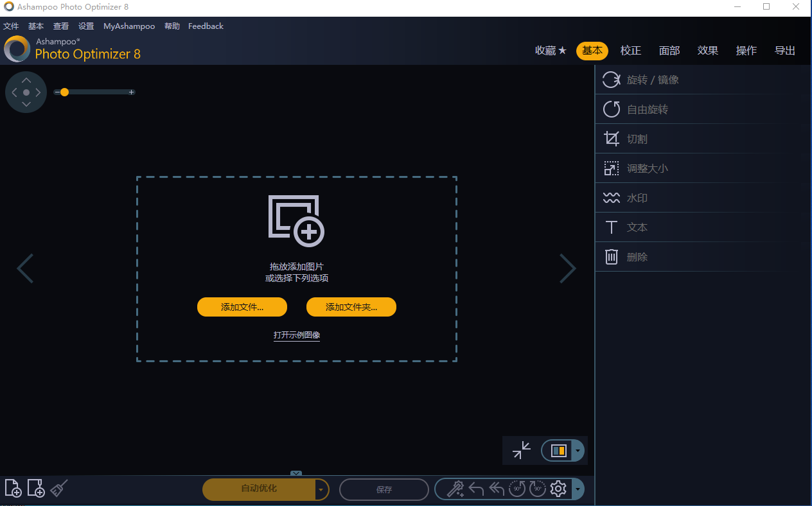Expand the bottom tools dropdown arrow
Image resolution: width=812 pixels, height=506 pixels.
[x=578, y=489]
